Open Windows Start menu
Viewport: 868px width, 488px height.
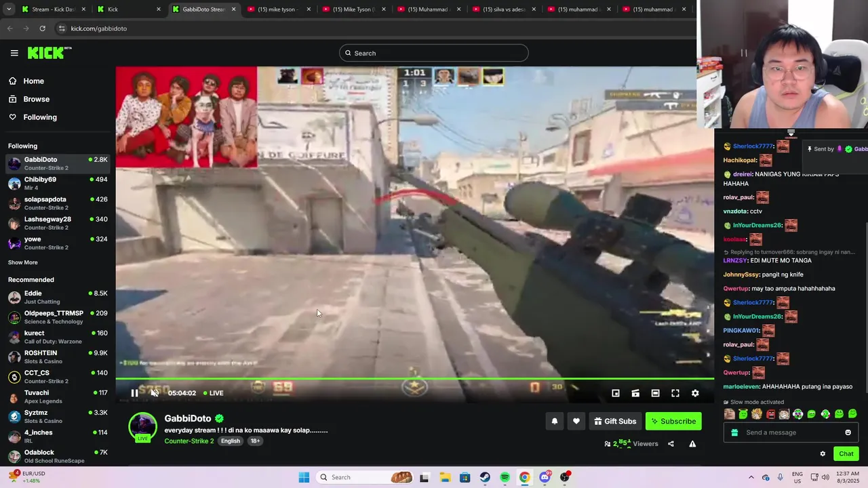point(304,477)
